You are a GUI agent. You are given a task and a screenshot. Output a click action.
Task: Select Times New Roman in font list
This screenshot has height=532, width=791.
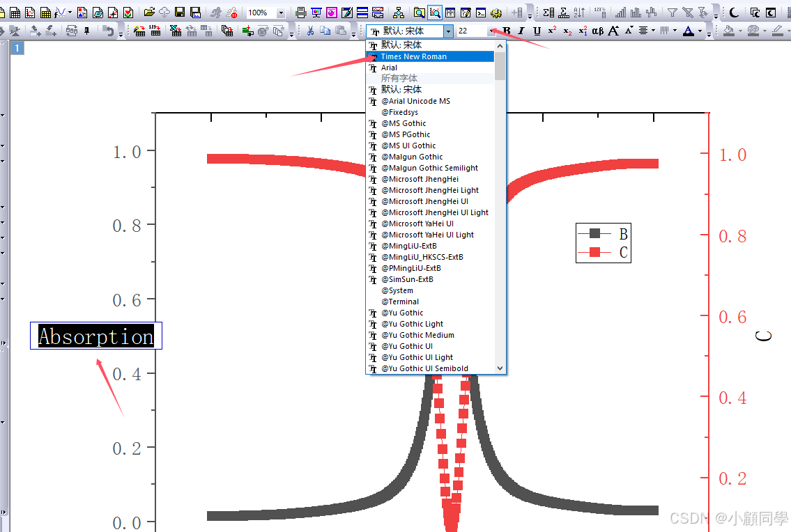(x=430, y=56)
